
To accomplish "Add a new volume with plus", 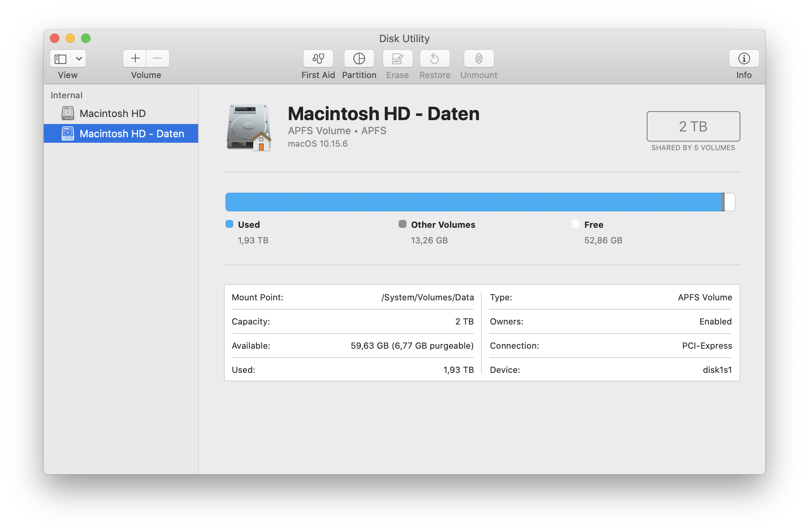I will pos(135,59).
